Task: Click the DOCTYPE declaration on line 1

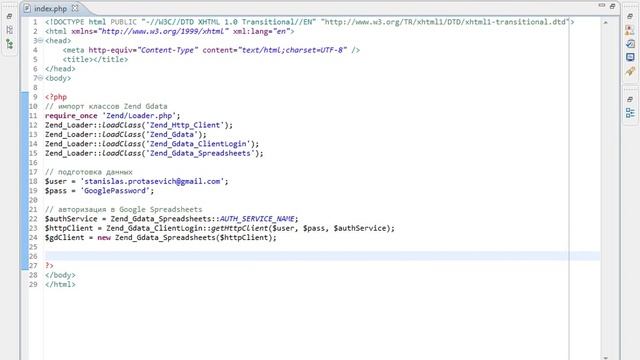Action: click(x=309, y=22)
